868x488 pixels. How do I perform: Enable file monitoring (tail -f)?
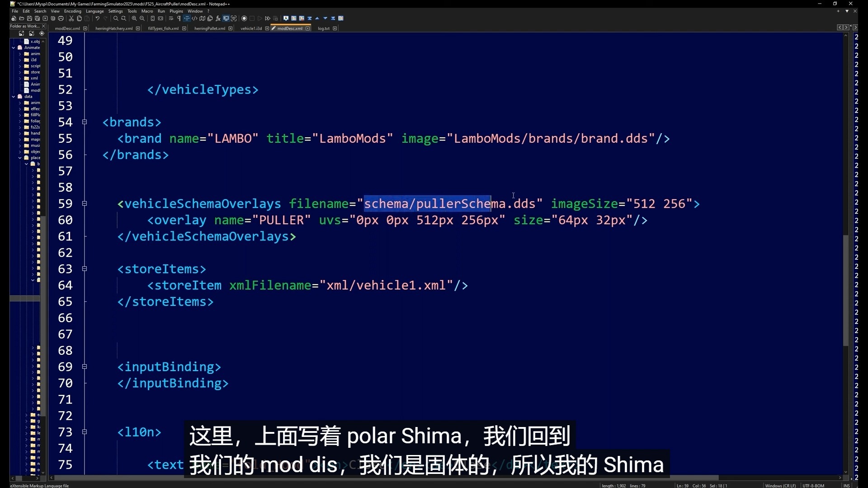click(x=234, y=19)
